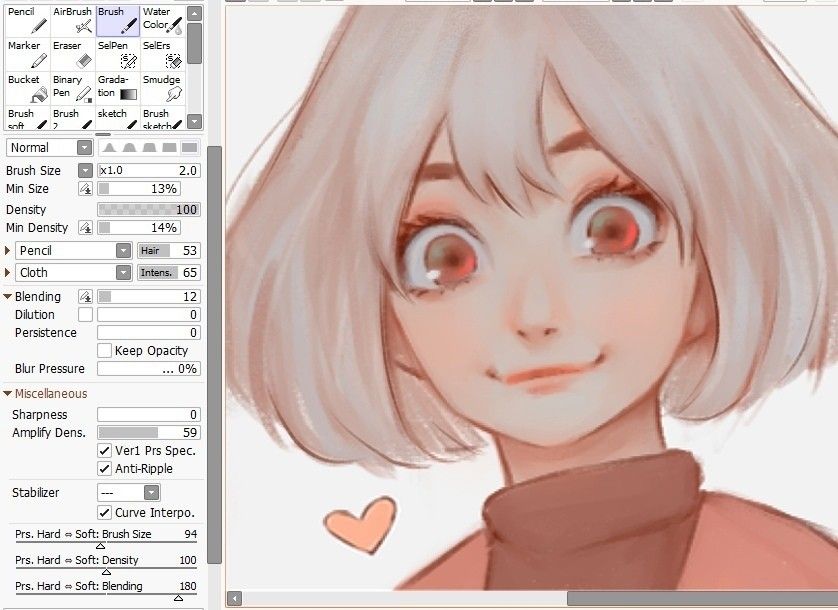Select the Marker tool
Viewport: 838px width, 610px height.
[x=28, y=54]
